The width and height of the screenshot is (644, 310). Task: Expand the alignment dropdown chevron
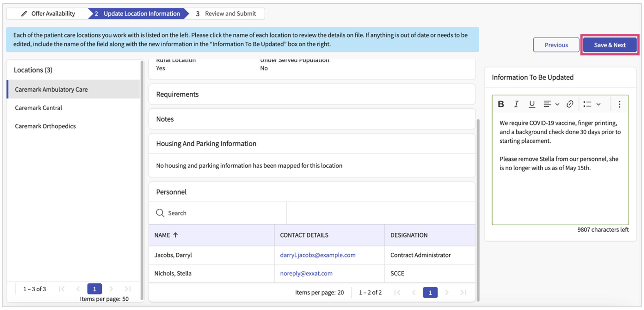557,104
